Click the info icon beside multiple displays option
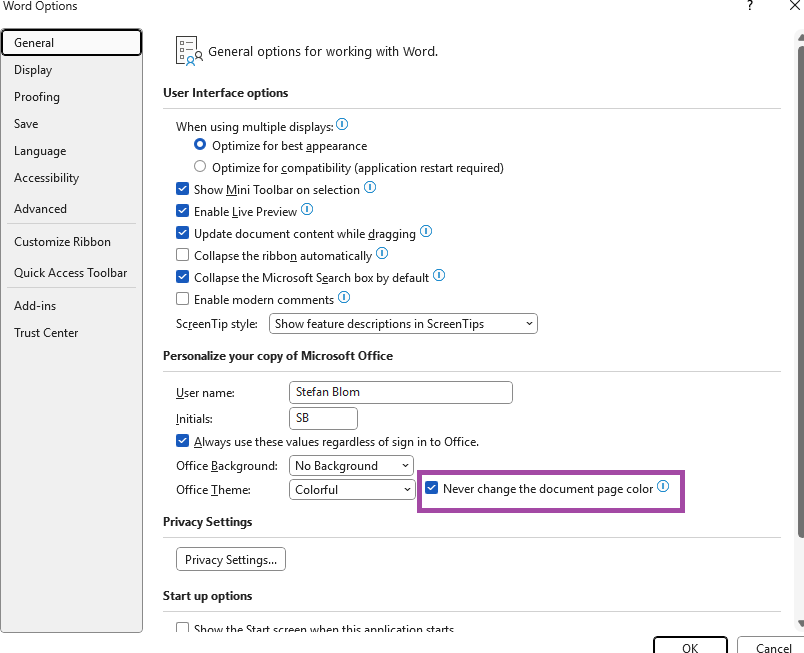The height and width of the screenshot is (653, 804). coord(341,124)
